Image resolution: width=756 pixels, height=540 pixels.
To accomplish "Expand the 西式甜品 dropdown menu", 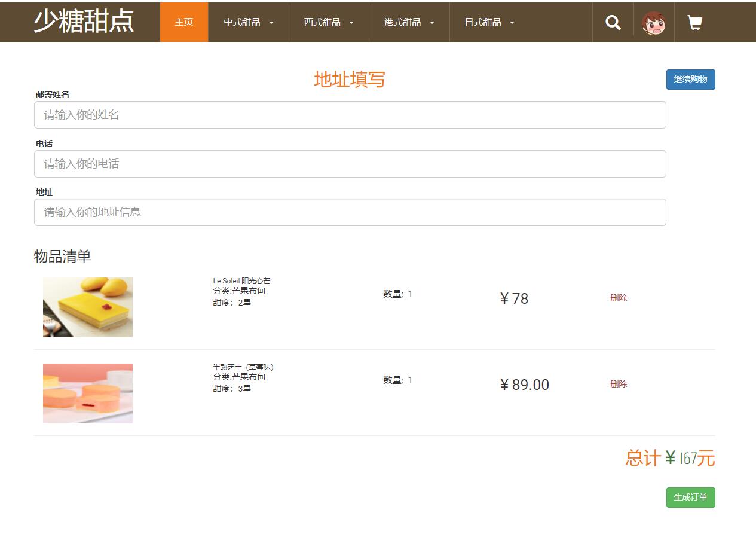I will pyautogui.click(x=328, y=22).
